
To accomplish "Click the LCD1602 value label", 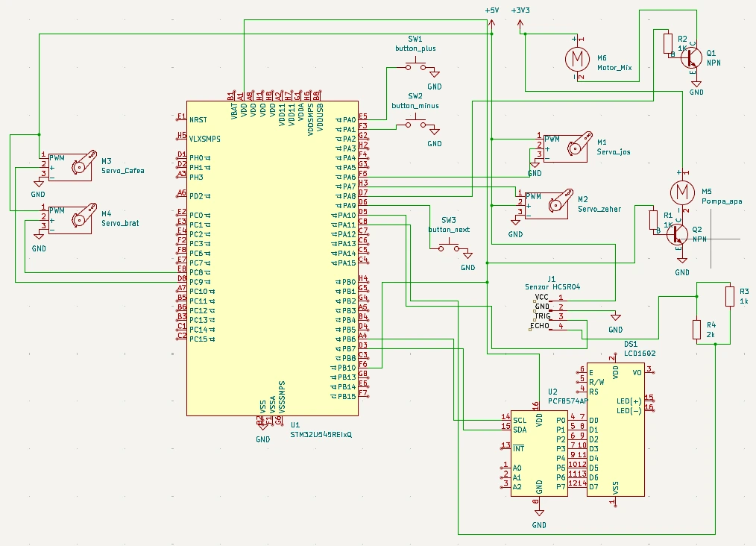I will point(640,353).
